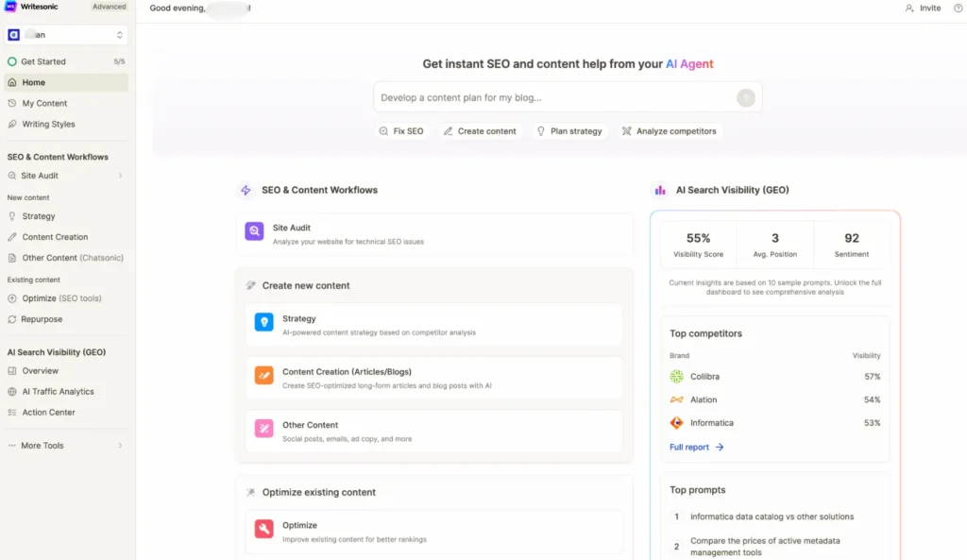Click the 55% Visibility Score stat
This screenshot has height=560, width=967.
click(698, 245)
